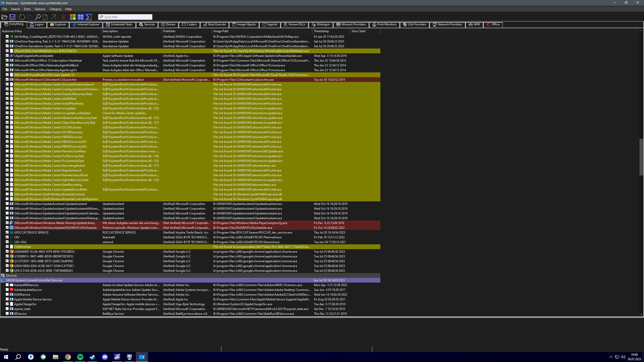
Task: Refresh the autoruns scan
Action: (x=22, y=17)
